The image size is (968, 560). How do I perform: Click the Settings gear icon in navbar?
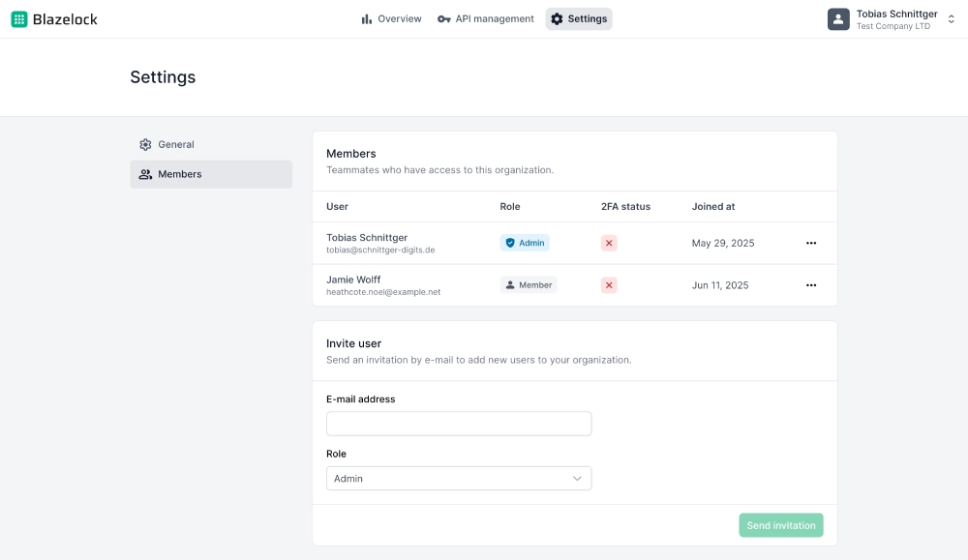pos(556,18)
